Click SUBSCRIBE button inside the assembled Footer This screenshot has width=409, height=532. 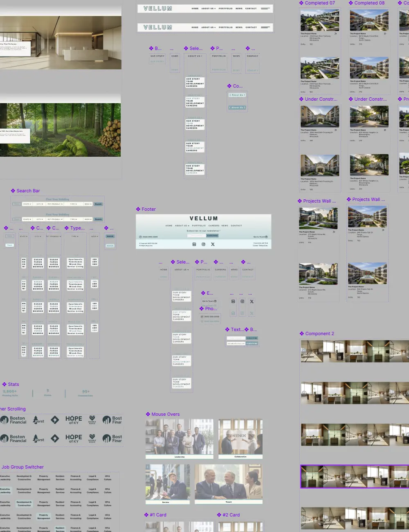coord(212,236)
